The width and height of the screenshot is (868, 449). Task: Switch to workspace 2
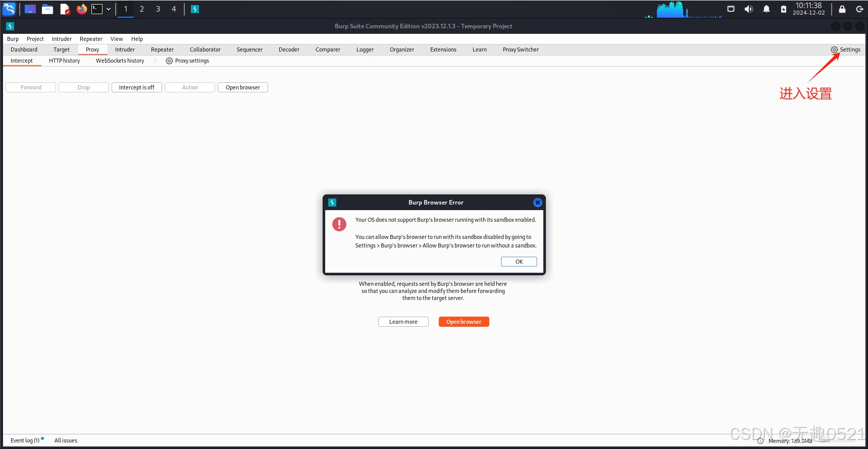tap(142, 9)
